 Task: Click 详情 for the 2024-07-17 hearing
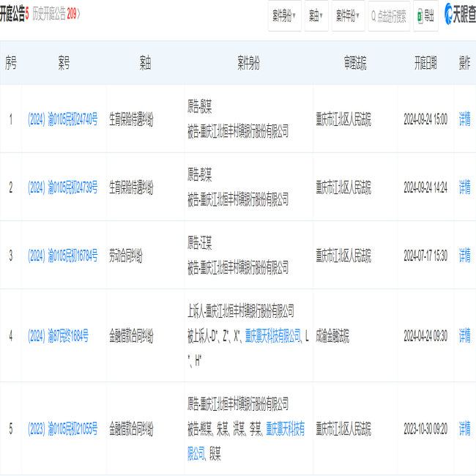[464, 256]
